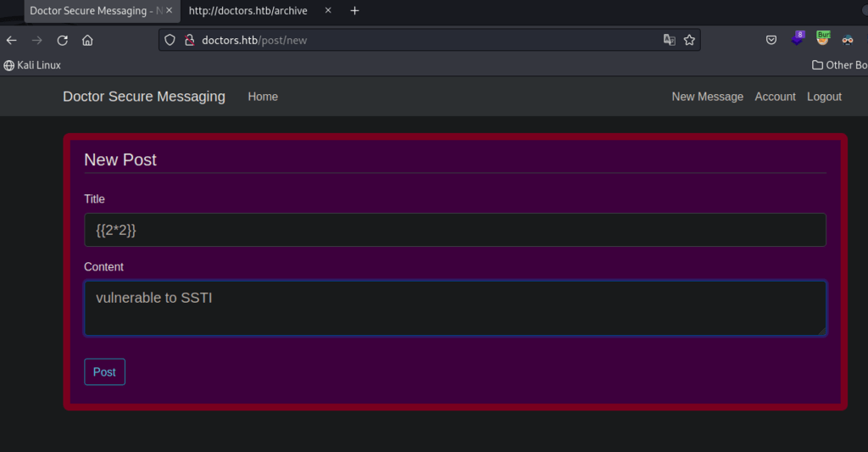
Task: Click the insecure connection padlock icon
Action: [189, 40]
